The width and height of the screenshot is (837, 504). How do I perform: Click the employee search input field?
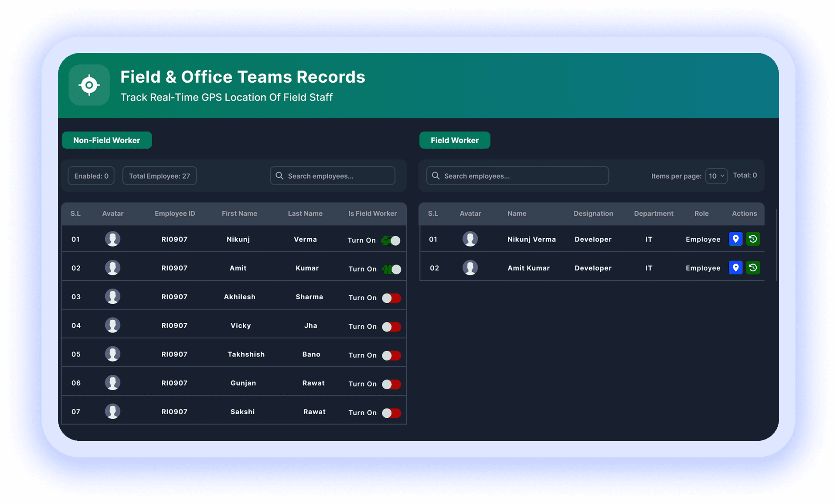332,176
